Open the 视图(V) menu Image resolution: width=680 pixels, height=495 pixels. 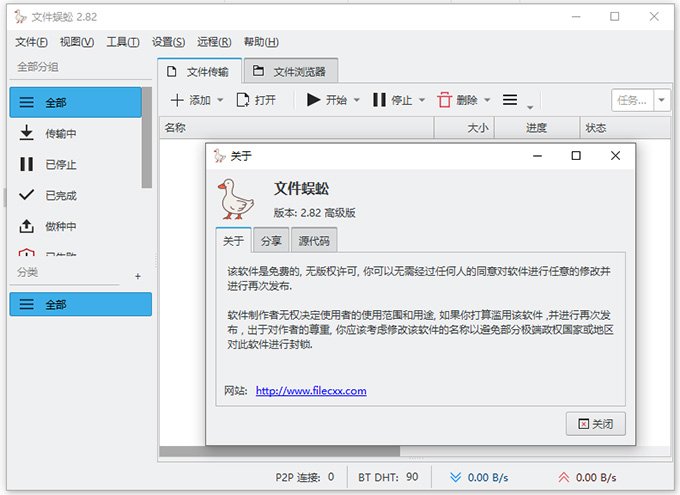pyautogui.click(x=77, y=42)
